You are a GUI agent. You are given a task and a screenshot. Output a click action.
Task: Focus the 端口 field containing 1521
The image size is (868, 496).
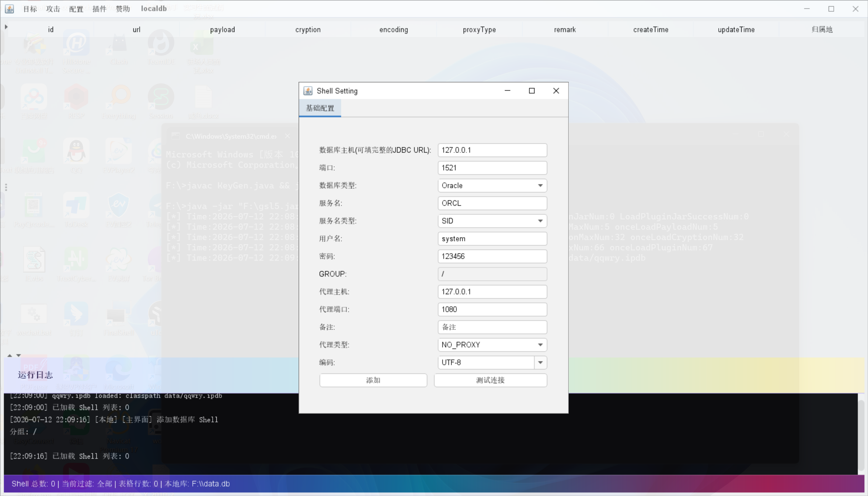pyautogui.click(x=492, y=168)
